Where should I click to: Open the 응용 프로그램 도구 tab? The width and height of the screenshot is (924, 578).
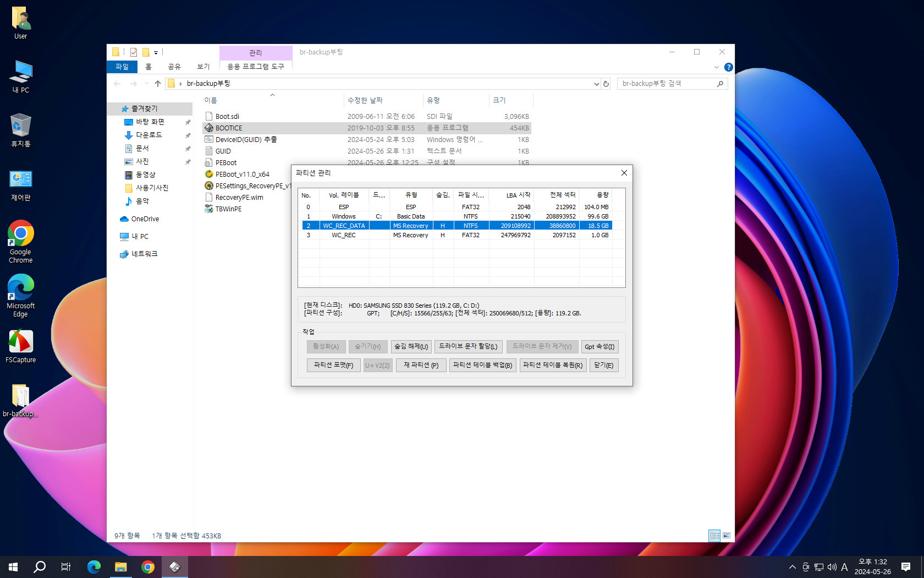(256, 67)
